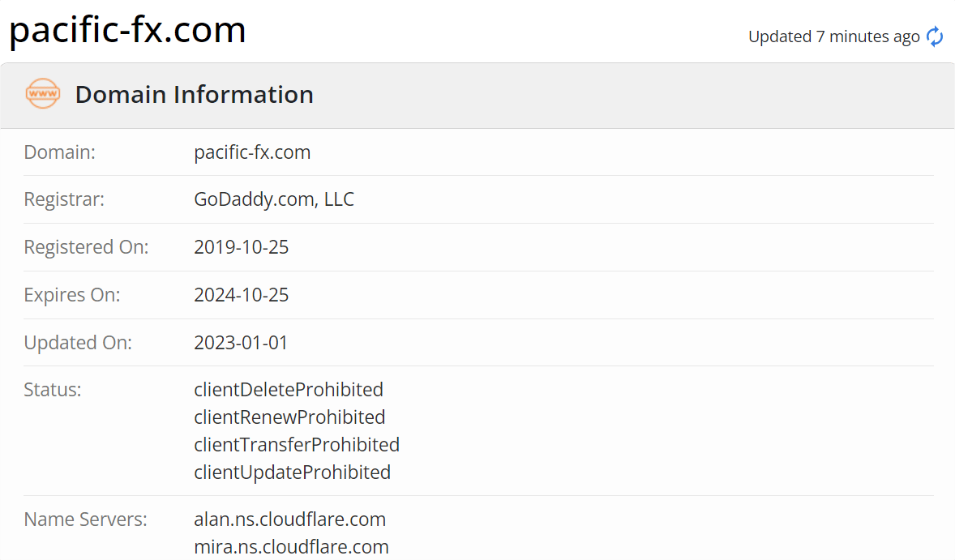Click the mira.ns.cloudflare.com name server

tap(291, 546)
